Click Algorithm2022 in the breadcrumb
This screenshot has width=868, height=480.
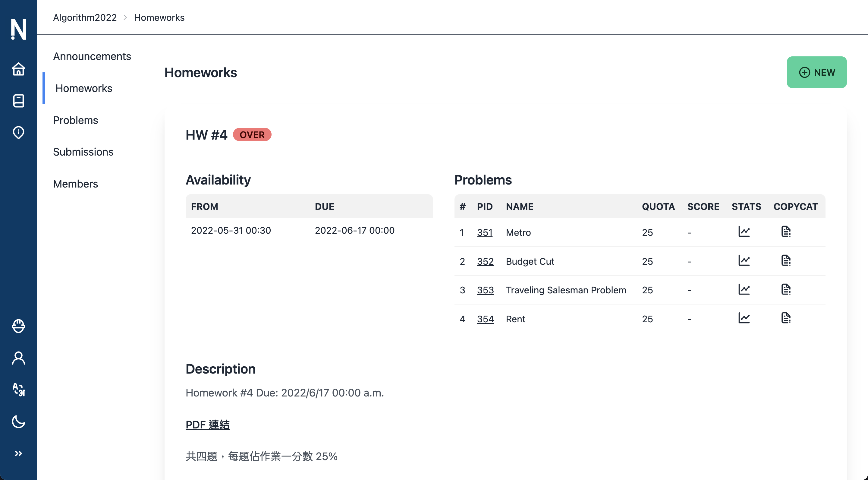(x=85, y=17)
